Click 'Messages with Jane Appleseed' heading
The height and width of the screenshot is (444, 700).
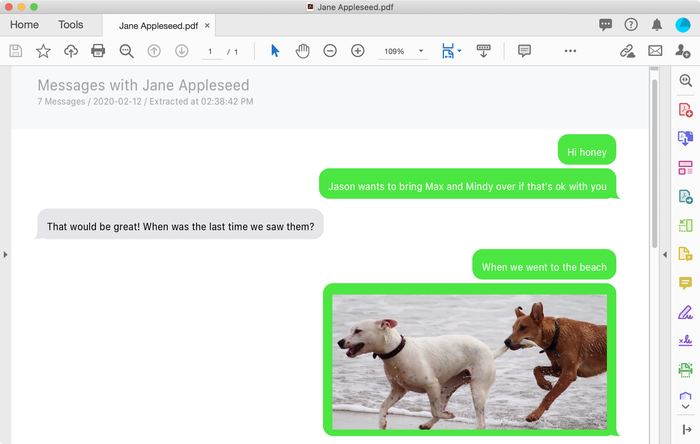coord(143,85)
